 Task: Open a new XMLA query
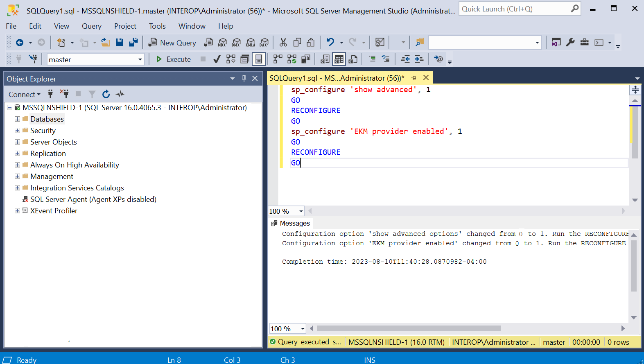[x=251, y=42]
